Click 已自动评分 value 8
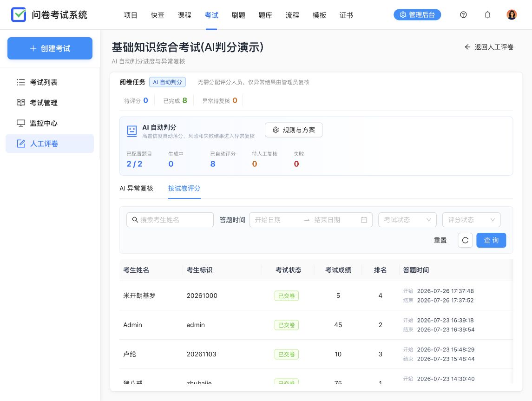The image size is (532, 401). pos(213,164)
